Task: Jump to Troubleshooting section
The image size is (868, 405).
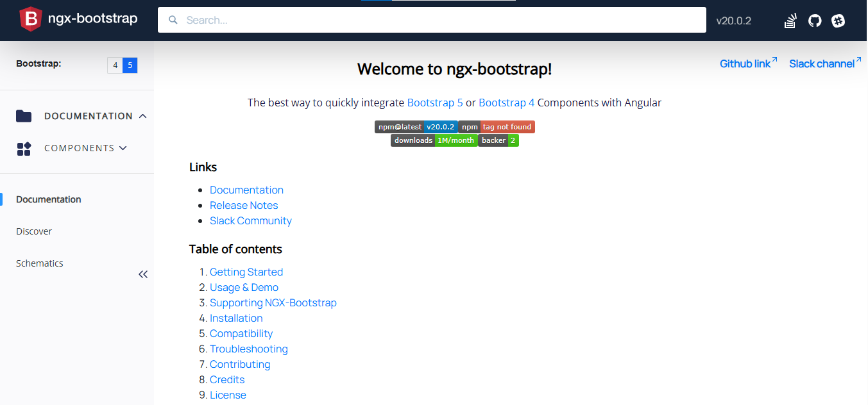Action: tap(249, 349)
